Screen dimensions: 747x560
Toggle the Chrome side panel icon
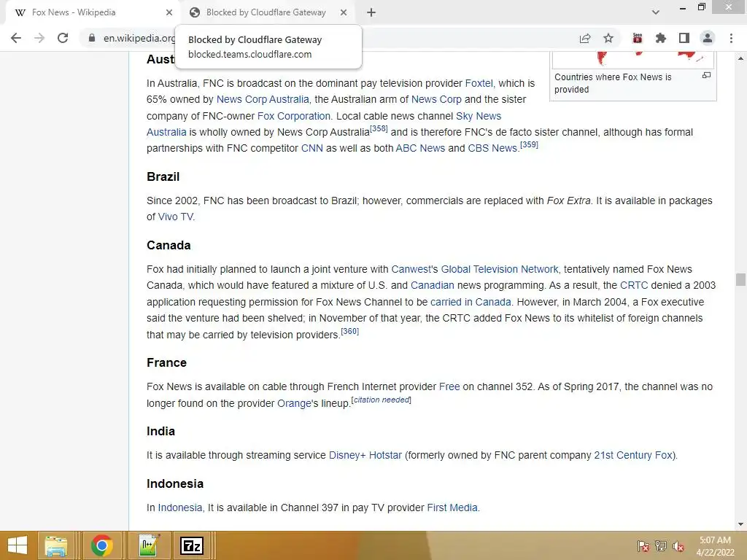tap(684, 38)
